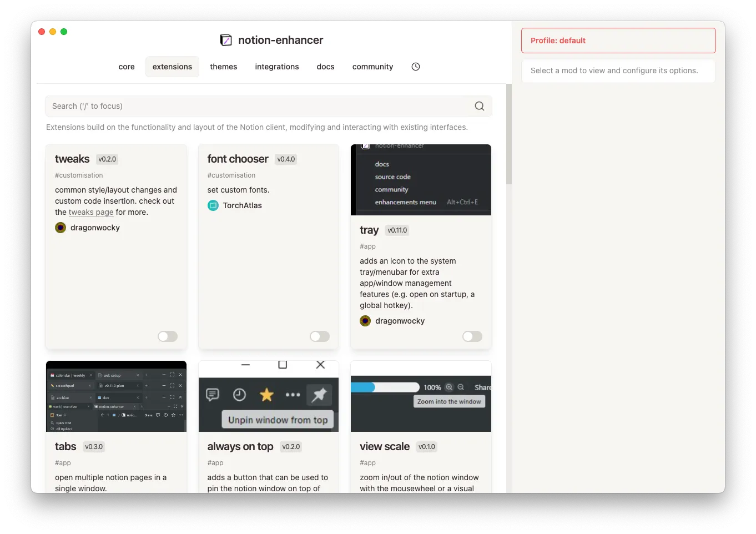Click the v0.2.0 badge on always on top

[x=291, y=447]
